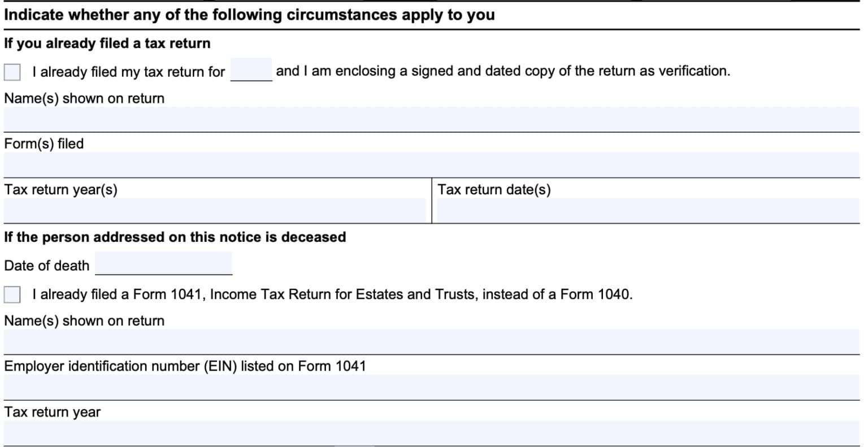The width and height of the screenshot is (868, 447).
Task: Click the 'Date of death' label text
Action: pyautogui.click(x=47, y=266)
